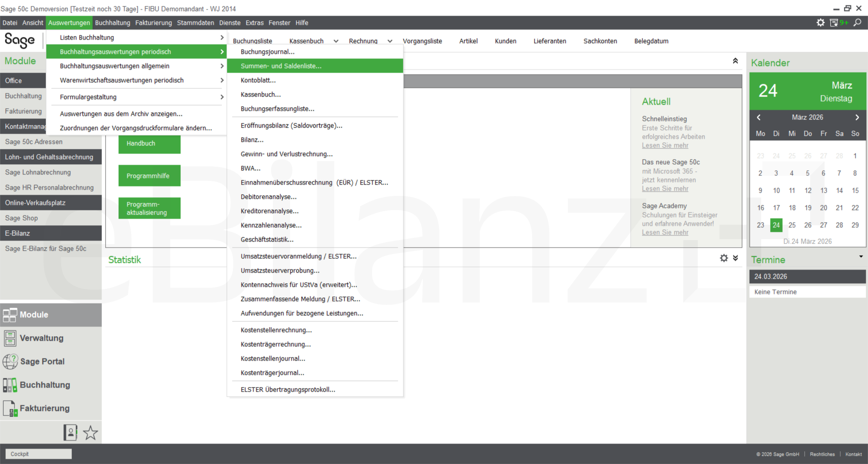Open the Extras menu
The image size is (868, 464).
click(x=254, y=23)
